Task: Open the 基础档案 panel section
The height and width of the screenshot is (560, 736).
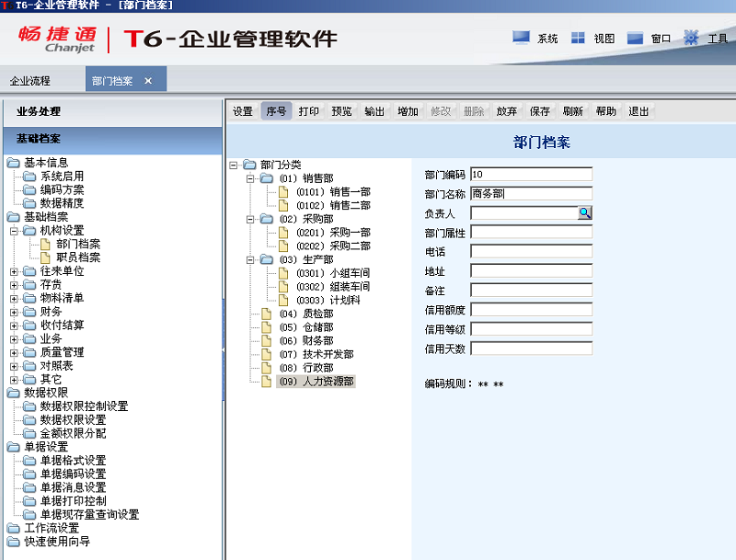Action: [x=112, y=139]
